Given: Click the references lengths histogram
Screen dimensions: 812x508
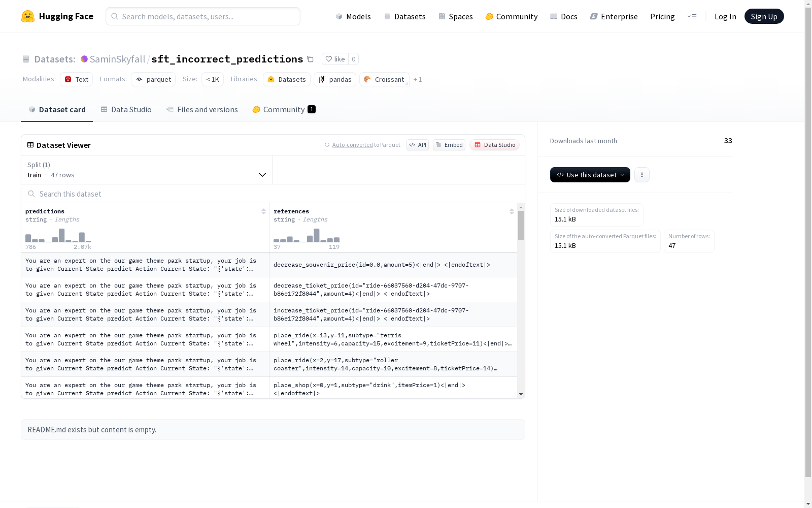Looking at the screenshot, I should [307, 235].
